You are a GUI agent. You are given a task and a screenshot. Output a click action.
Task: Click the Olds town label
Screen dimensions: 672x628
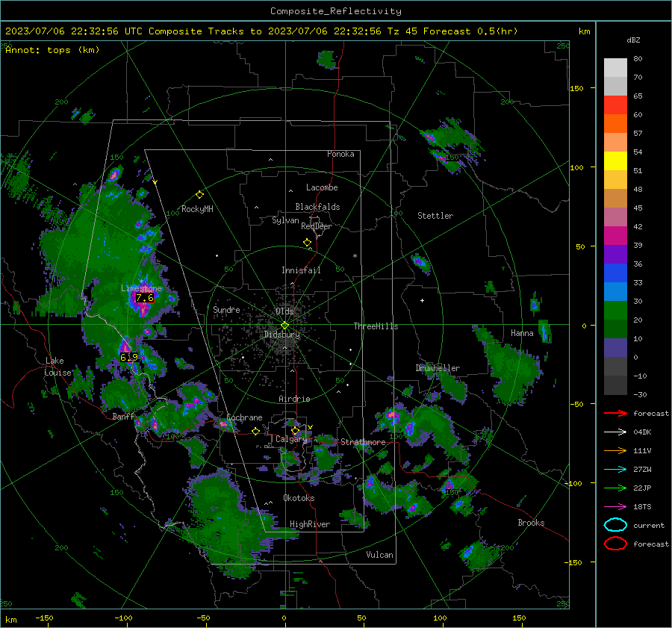pyautogui.click(x=284, y=311)
